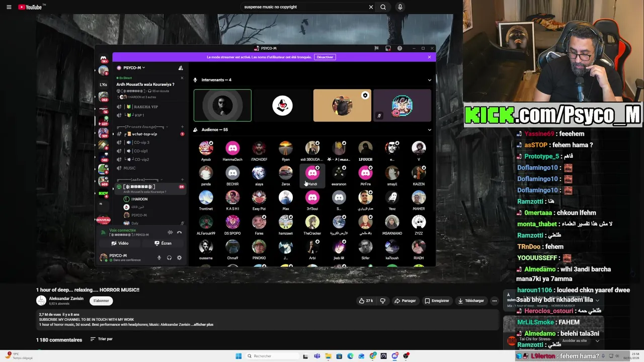
Task: Run the YouTube search with magnifier button
Action: click(x=383, y=7)
